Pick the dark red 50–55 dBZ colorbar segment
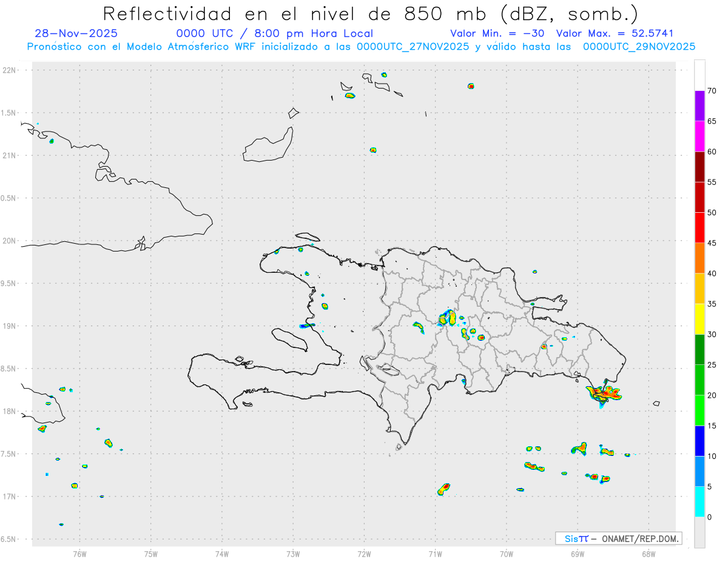The image size is (728, 562). (x=699, y=197)
